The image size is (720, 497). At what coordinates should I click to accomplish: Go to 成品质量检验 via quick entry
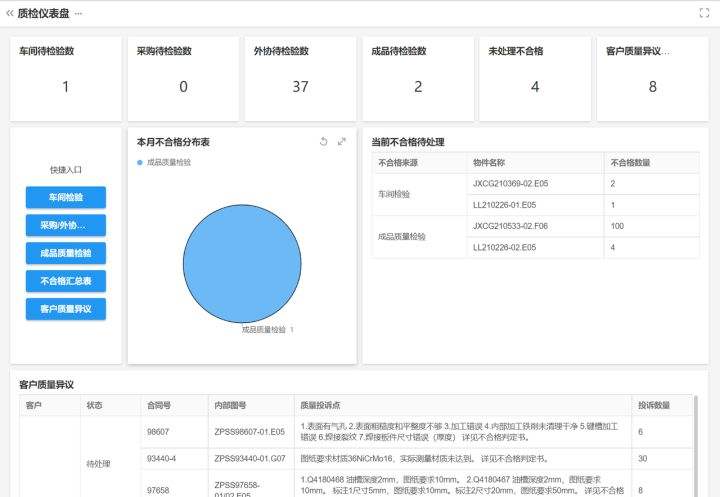tap(66, 253)
